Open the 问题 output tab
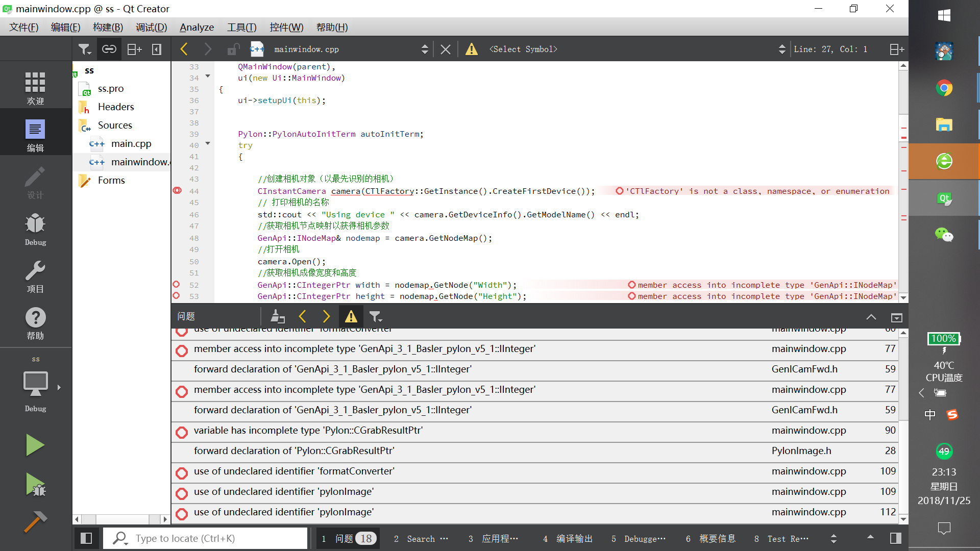980x551 pixels. click(349, 538)
